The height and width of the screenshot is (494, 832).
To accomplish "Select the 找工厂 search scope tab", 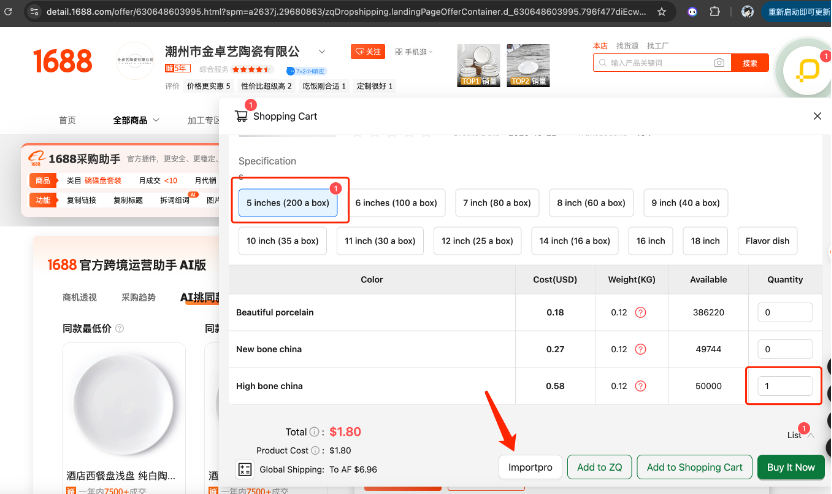I will [x=657, y=46].
